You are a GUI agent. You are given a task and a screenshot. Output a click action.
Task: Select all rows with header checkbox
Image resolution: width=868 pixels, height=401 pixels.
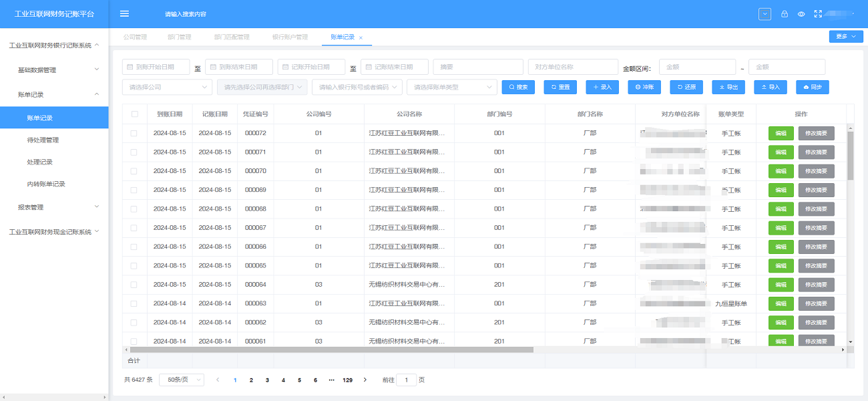pos(134,114)
